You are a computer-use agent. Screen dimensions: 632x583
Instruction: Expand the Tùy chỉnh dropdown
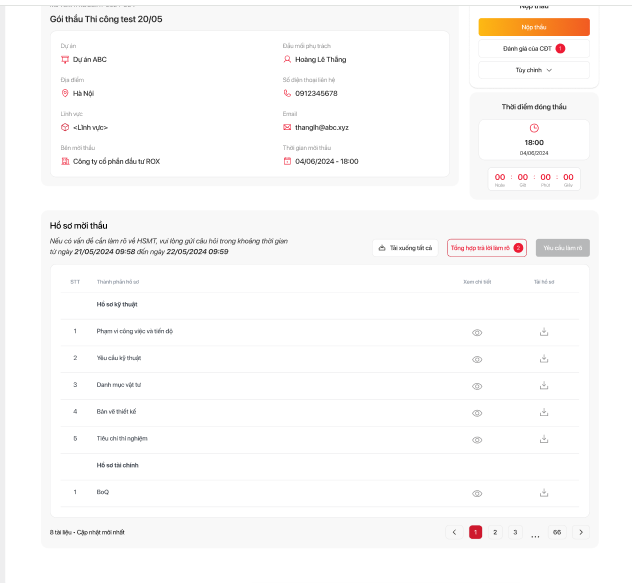(x=534, y=70)
